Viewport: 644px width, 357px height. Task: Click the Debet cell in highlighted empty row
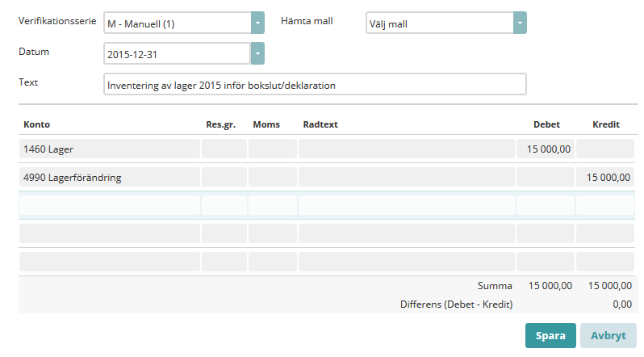pyautogui.click(x=545, y=205)
